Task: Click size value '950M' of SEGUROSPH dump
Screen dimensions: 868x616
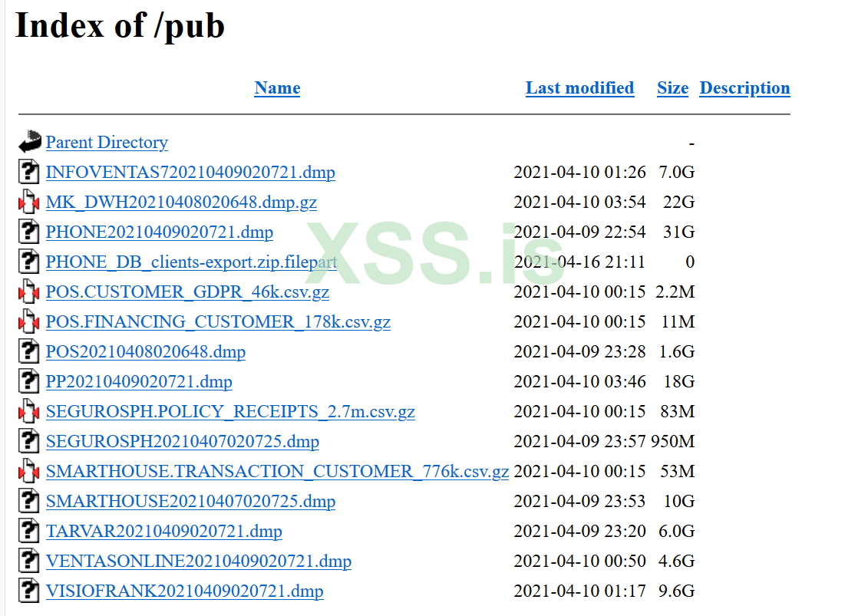Action: pyautogui.click(x=672, y=441)
